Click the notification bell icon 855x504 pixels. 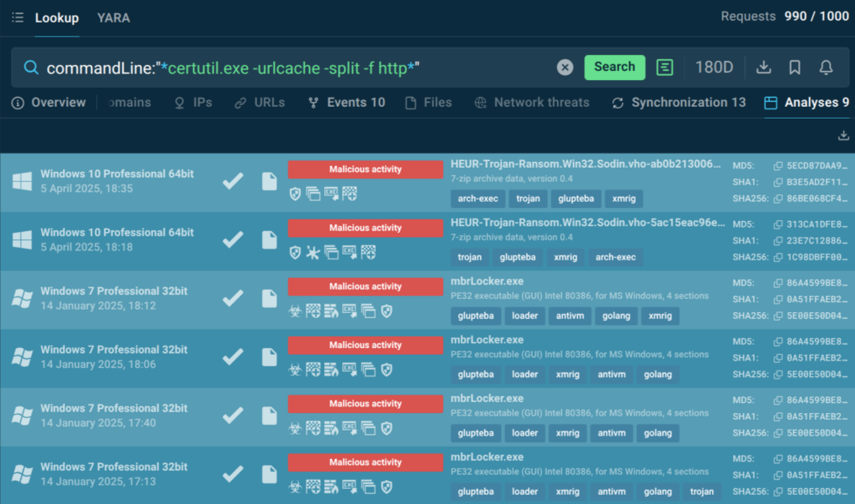pyautogui.click(x=826, y=68)
